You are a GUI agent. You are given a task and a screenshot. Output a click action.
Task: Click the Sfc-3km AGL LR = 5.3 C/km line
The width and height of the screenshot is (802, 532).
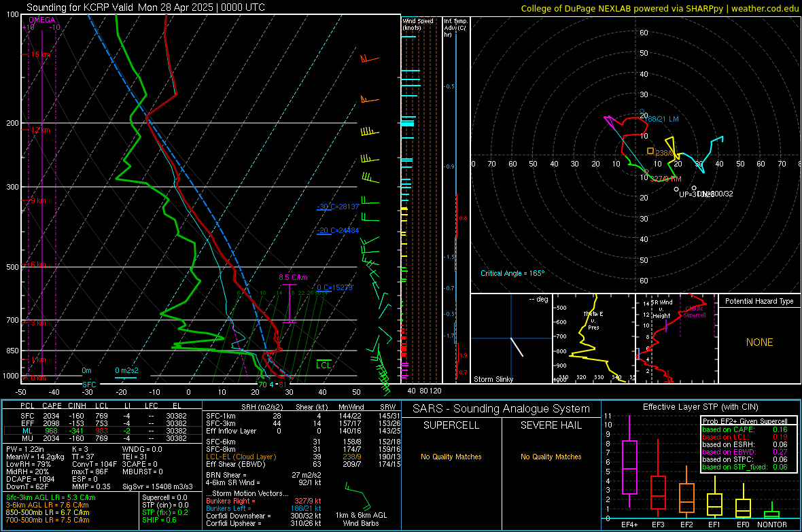[51, 497]
